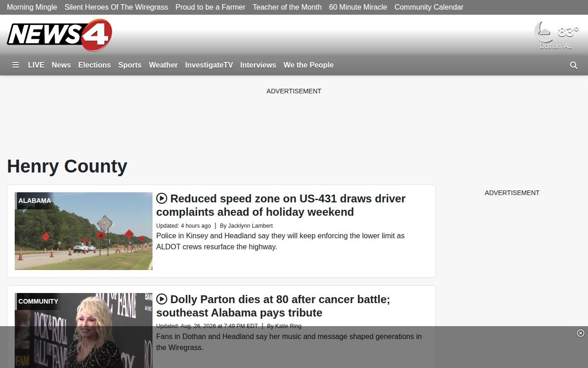Click the News 4 logo
The height and width of the screenshot is (368, 588).
point(60,35)
